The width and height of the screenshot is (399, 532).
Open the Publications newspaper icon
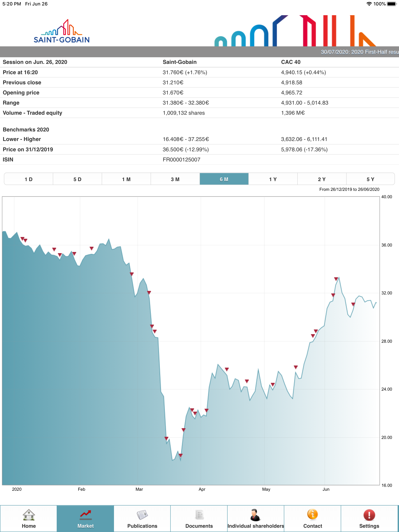(x=142, y=515)
